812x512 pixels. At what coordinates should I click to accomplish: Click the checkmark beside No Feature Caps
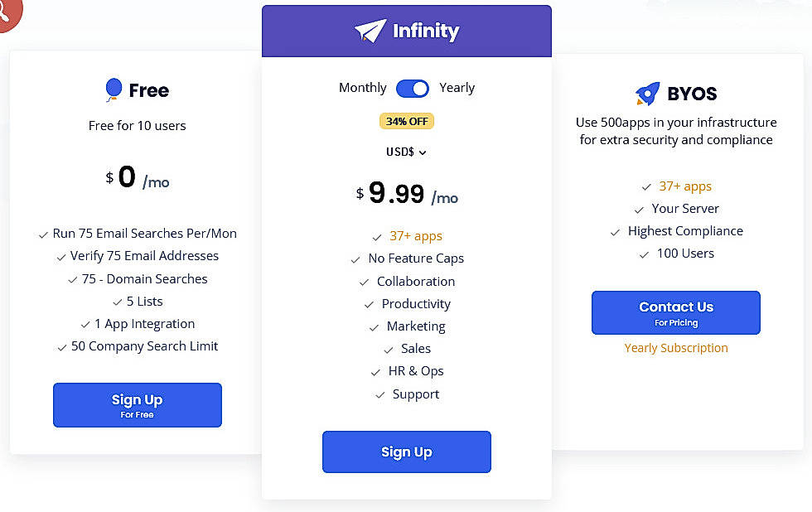pos(357,259)
